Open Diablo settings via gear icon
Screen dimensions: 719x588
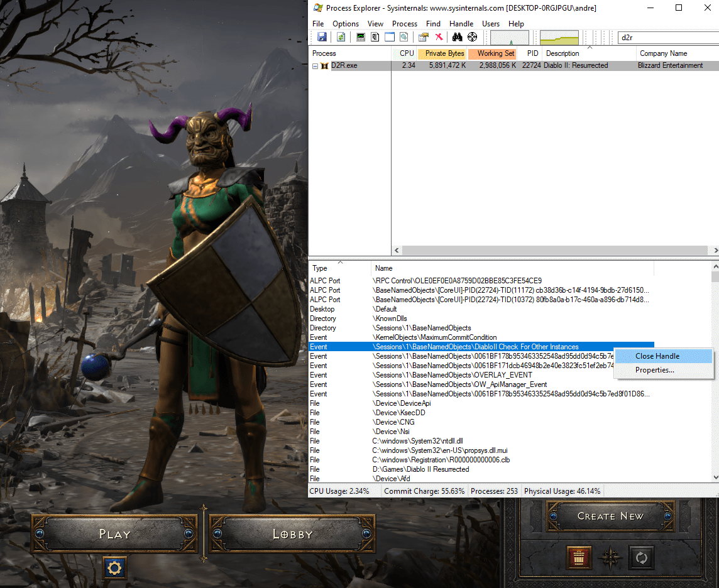pyautogui.click(x=114, y=568)
